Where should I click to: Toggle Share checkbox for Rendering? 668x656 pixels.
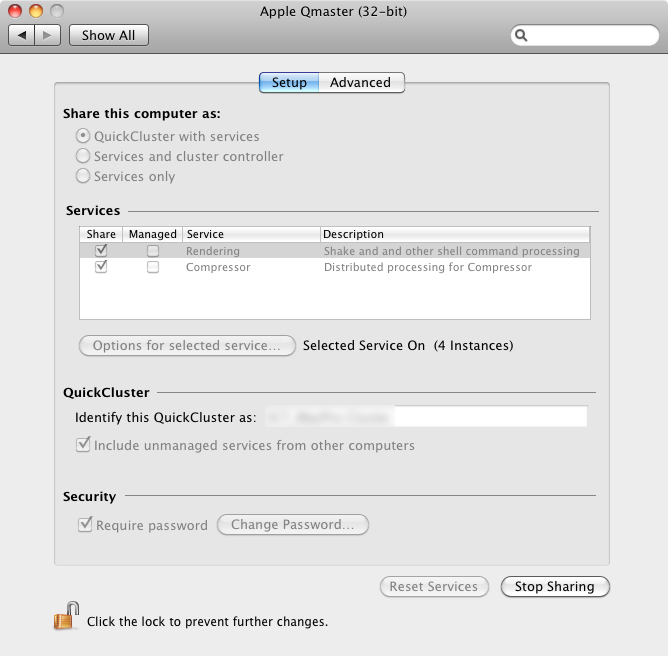coord(101,250)
